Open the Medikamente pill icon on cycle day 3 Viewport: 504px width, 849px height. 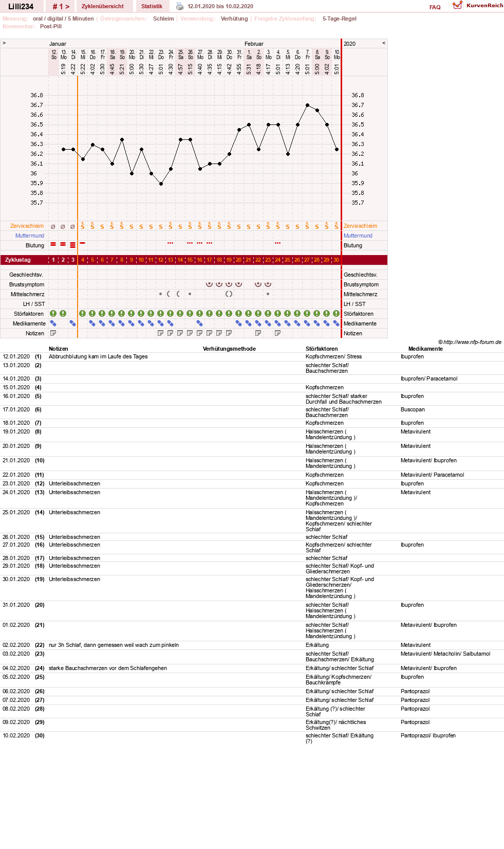(x=72, y=323)
